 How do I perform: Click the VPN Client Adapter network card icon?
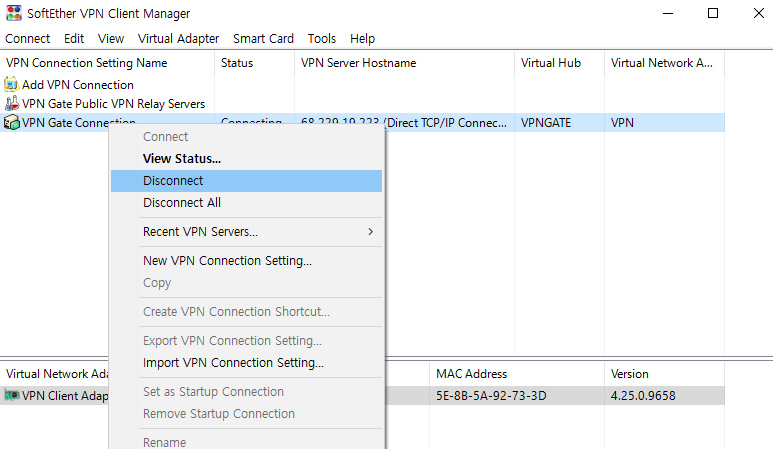(11, 395)
